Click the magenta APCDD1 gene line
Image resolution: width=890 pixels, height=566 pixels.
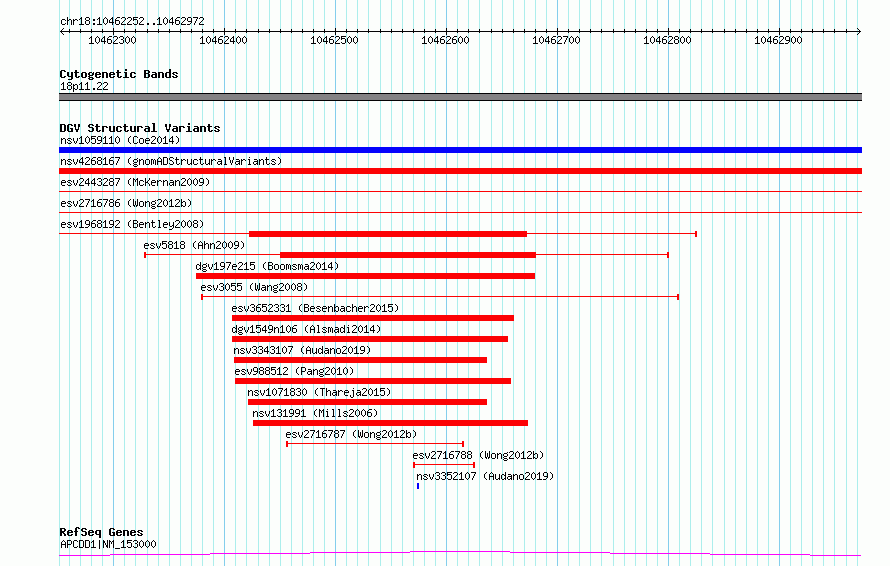coord(460,554)
